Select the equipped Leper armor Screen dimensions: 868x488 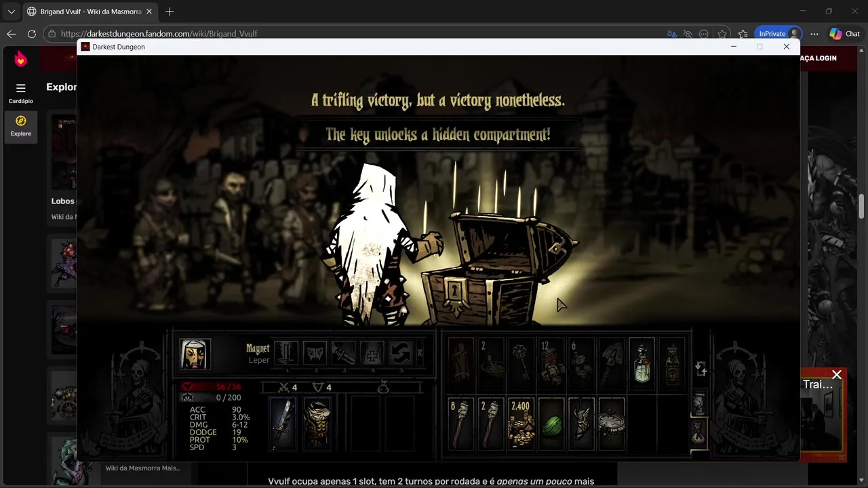click(x=316, y=423)
